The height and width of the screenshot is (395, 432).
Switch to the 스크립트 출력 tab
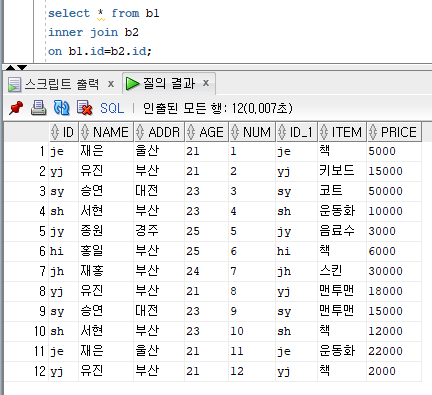pyautogui.click(x=61, y=84)
